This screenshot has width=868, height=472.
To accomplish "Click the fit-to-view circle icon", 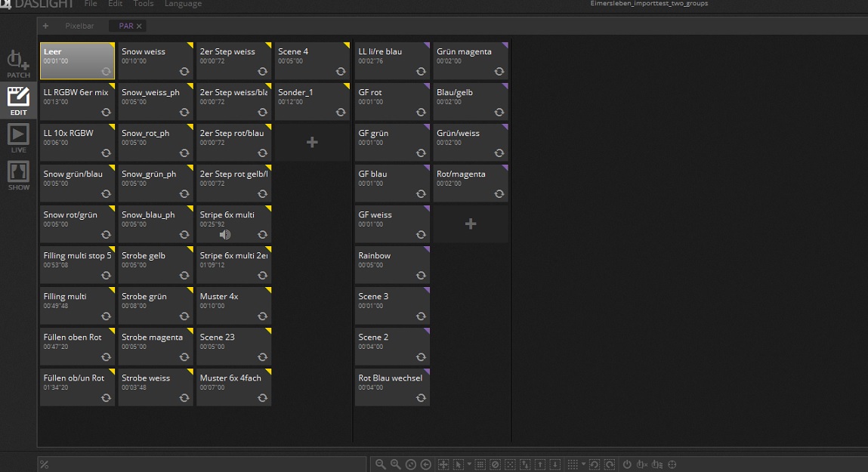I will (411, 464).
